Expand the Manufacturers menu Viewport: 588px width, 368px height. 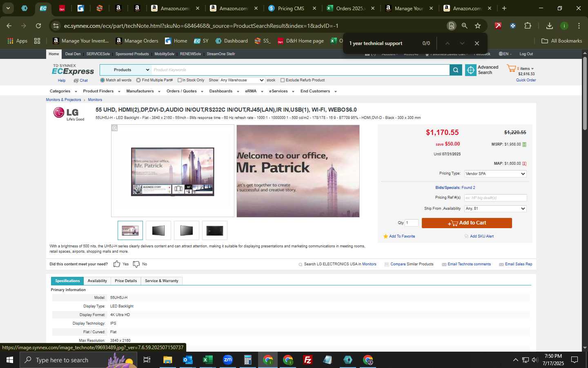point(143,91)
